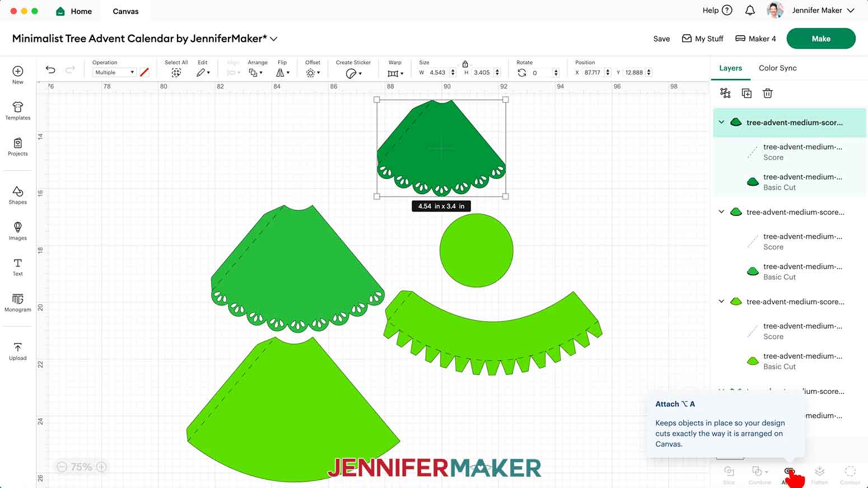Screen dimensions: 868x488
Task: Click the Save button
Action: 661,39
